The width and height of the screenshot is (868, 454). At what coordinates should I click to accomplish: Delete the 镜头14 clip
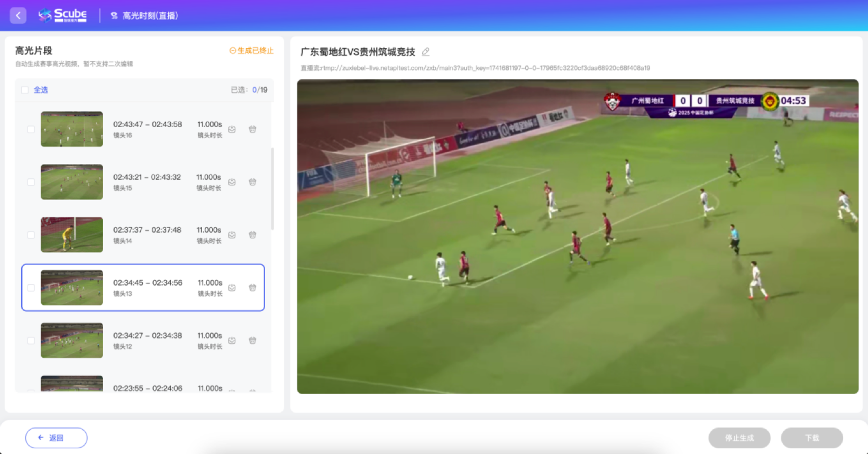pos(252,235)
